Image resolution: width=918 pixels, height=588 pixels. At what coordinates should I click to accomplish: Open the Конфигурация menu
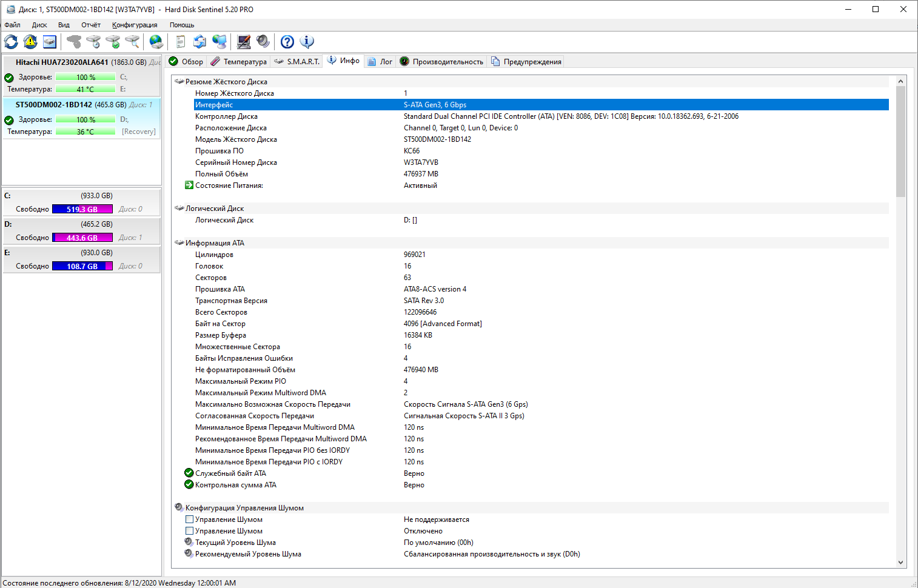pos(135,25)
